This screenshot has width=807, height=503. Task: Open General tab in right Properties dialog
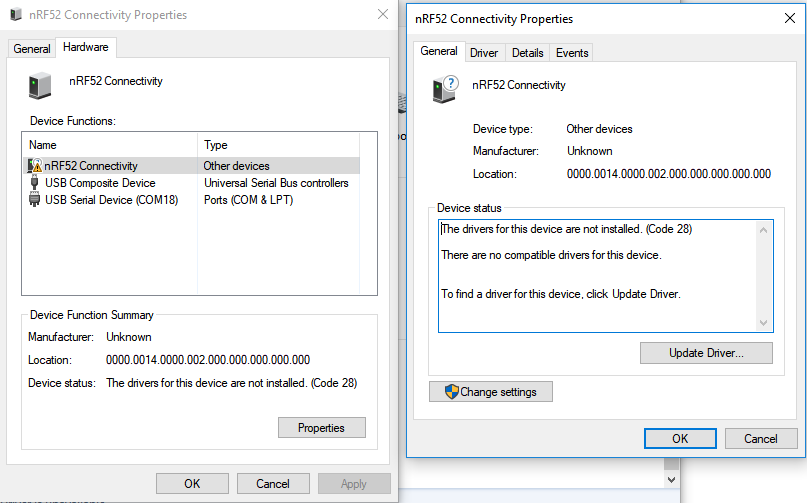(439, 51)
